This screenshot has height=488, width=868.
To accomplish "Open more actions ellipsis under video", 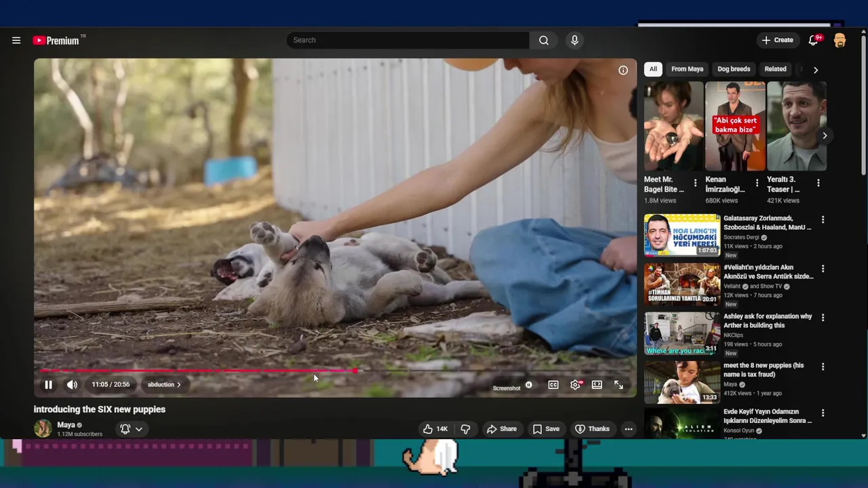I will 629,429.
